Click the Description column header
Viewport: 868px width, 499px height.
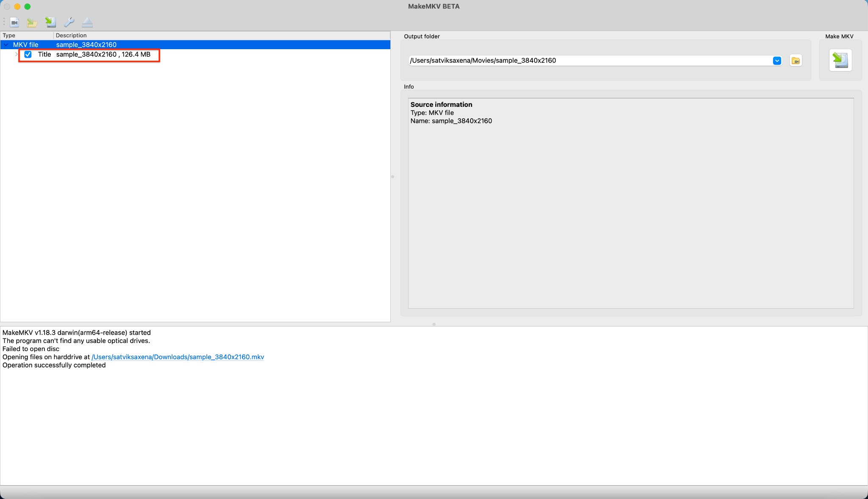click(x=71, y=35)
